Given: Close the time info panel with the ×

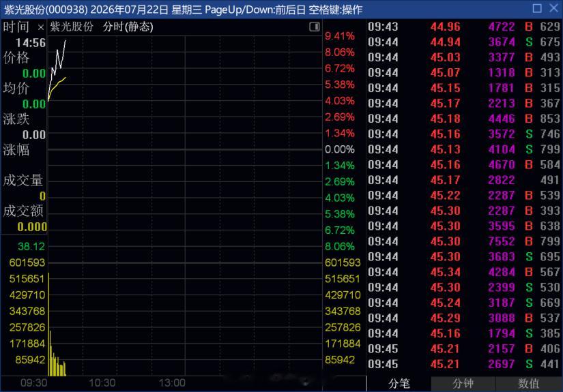Looking at the screenshot, I should pos(40,27).
